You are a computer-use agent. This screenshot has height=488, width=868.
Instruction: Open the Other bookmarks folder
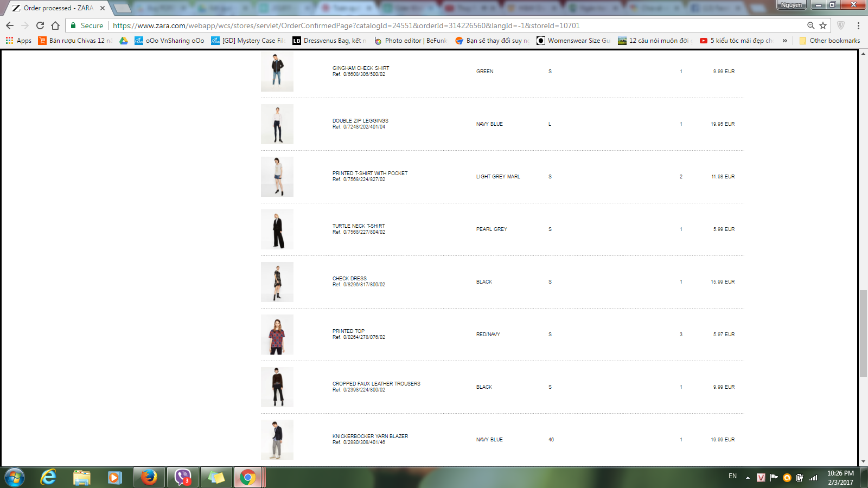[x=829, y=41]
